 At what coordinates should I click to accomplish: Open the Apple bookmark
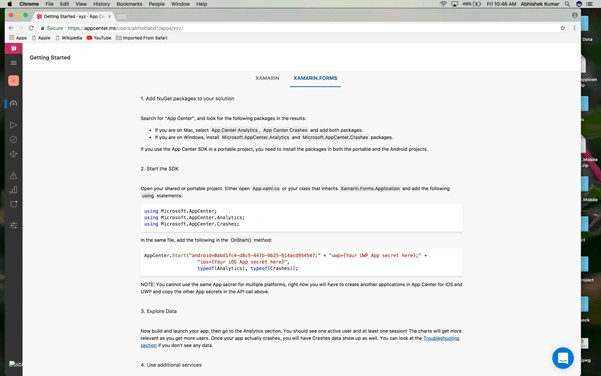(x=41, y=38)
